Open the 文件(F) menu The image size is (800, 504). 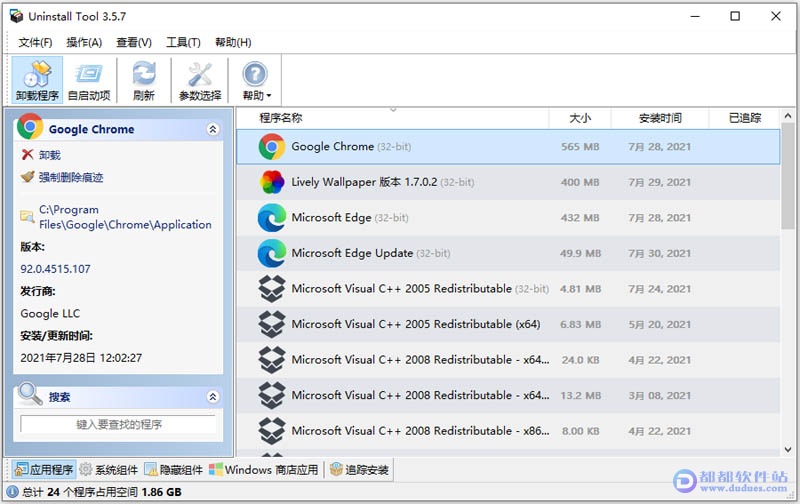pyautogui.click(x=35, y=42)
